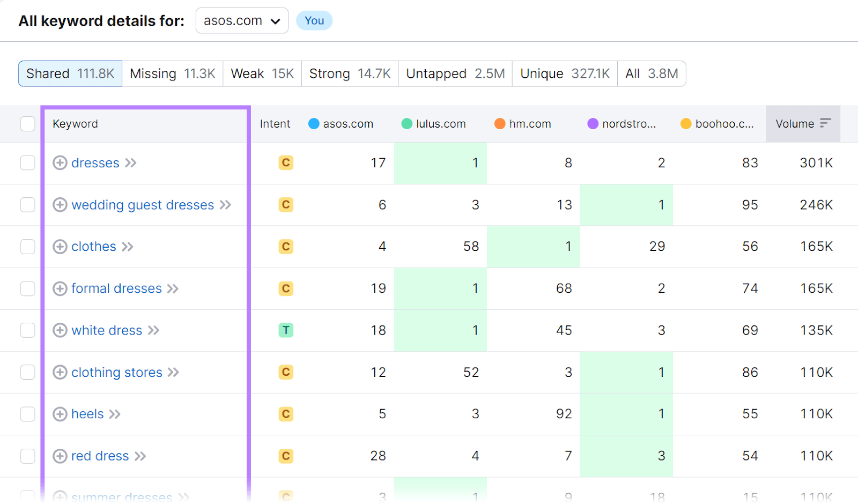Click the transactional intent T icon for white dress
The height and width of the screenshot is (504, 858).
pos(286,330)
